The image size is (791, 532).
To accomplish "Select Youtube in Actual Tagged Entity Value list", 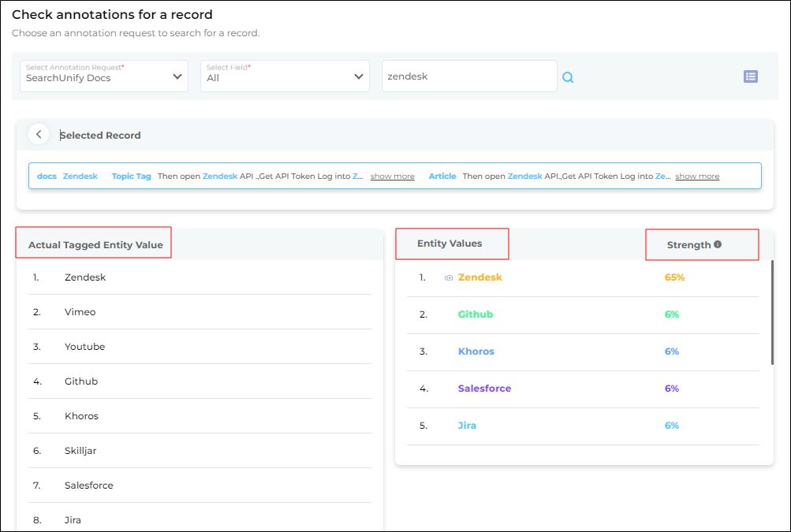I will tap(84, 347).
